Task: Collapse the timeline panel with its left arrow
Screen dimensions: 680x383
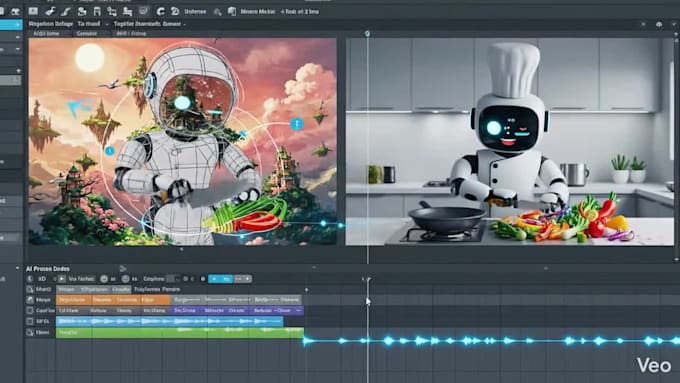Action: coord(17,268)
